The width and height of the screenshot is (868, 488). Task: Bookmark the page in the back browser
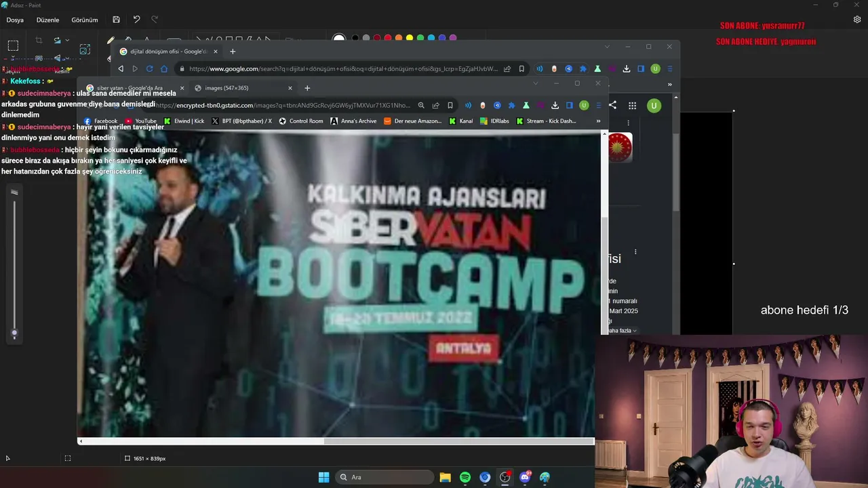coord(521,68)
